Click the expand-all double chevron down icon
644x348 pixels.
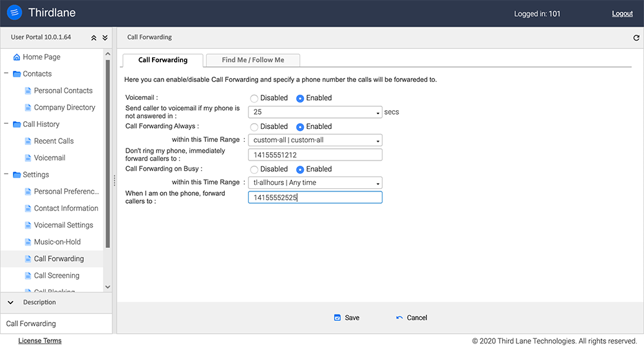point(105,38)
